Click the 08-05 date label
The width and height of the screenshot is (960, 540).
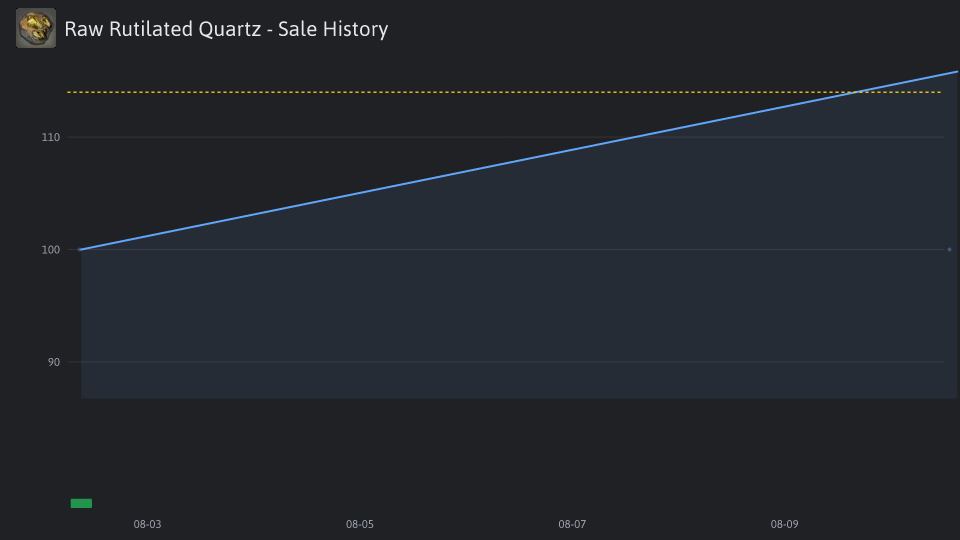[359, 524]
